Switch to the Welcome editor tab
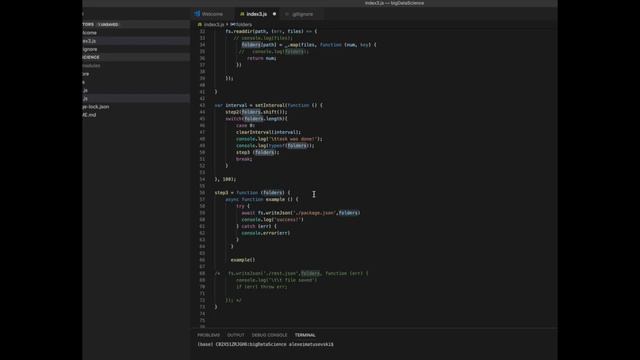The image size is (640, 360). 213,14
